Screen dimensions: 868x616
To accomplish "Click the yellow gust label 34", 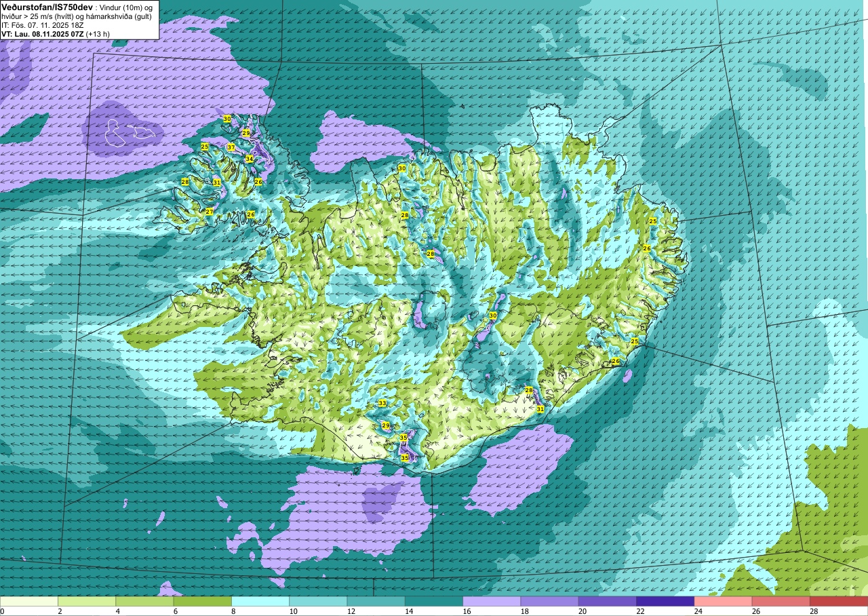I will pyautogui.click(x=250, y=159).
